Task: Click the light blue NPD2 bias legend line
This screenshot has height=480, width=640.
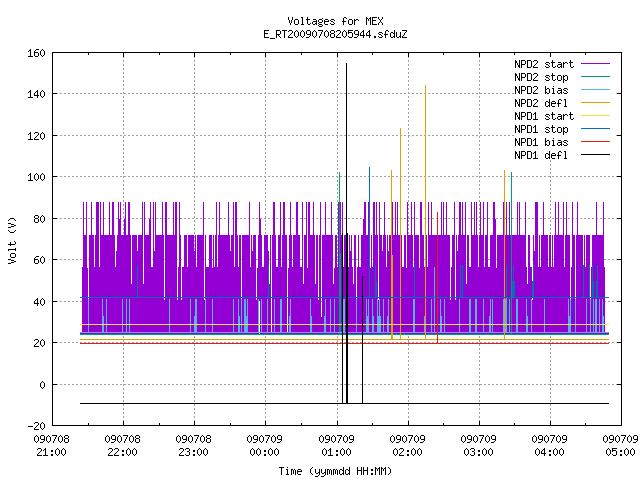Action: coord(596,90)
